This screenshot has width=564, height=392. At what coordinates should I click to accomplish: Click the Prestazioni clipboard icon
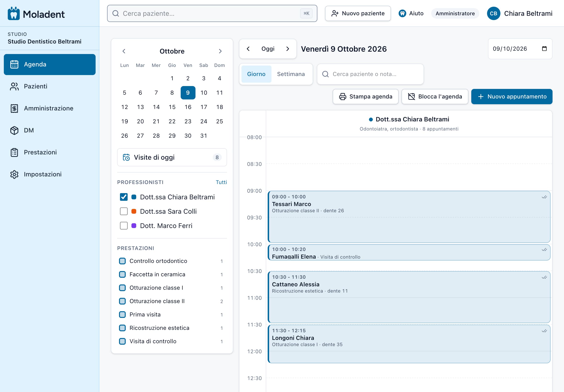pos(14,152)
